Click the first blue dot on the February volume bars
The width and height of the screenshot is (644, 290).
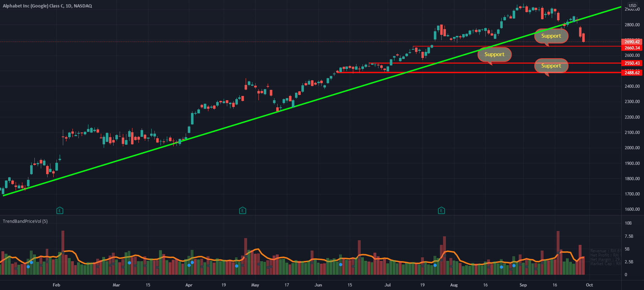point(28,267)
